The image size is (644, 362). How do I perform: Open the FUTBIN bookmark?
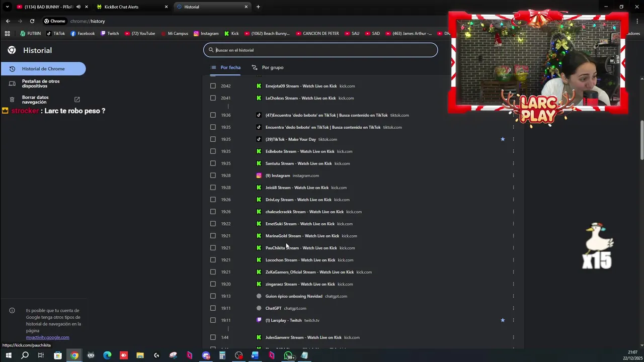[x=30, y=33]
